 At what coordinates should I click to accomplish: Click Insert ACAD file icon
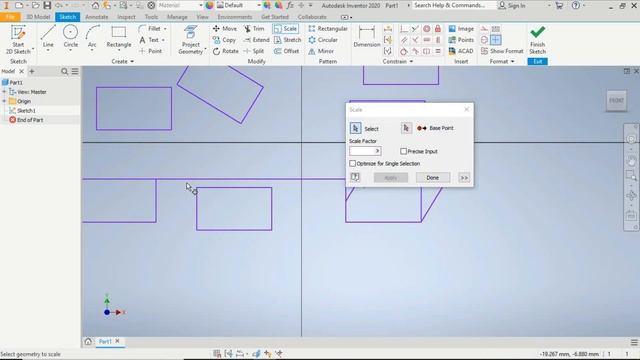[x=452, y=51]
